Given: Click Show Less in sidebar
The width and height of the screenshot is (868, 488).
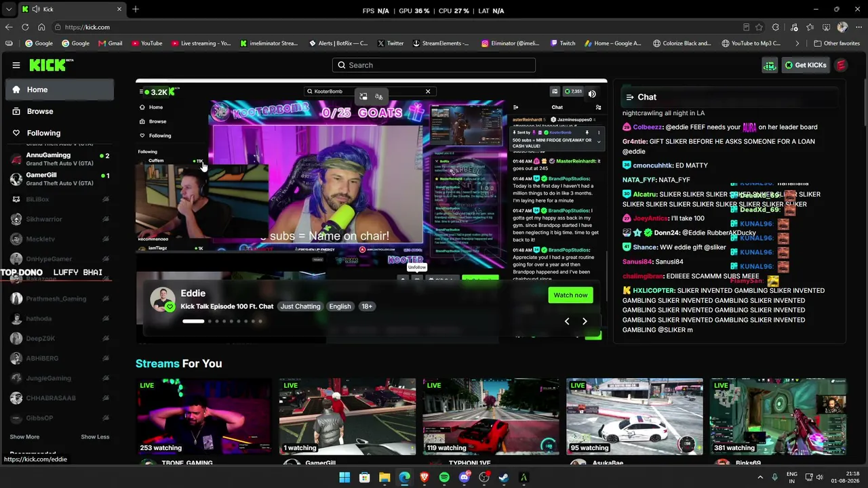Looking at the screenshot, I should coord(95,437).
